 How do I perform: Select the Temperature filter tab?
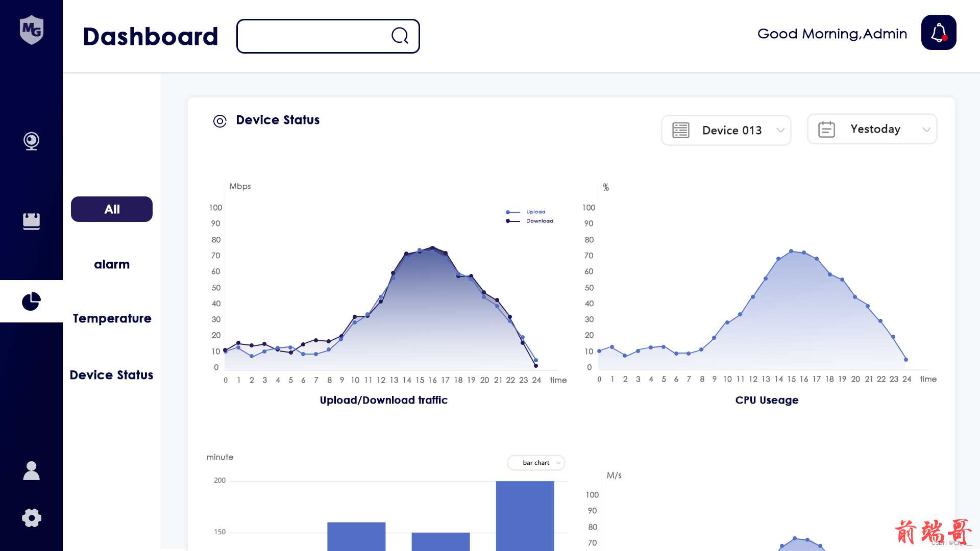[112, 318]
